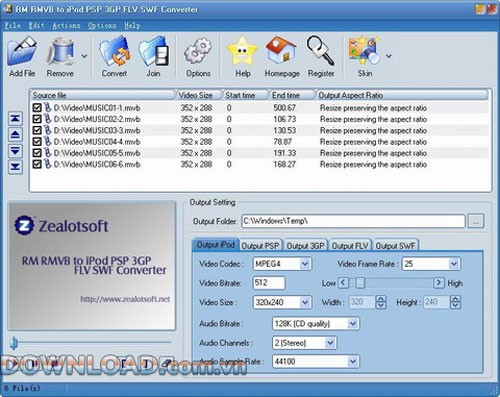500x397 pixels.
Task: Click the Height stepper arrows
Action: coord(455,302)
